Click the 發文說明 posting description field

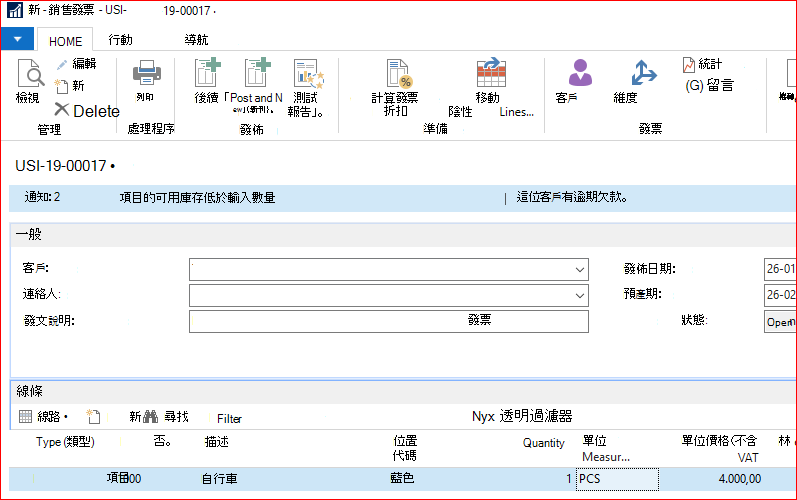(389, 321)
